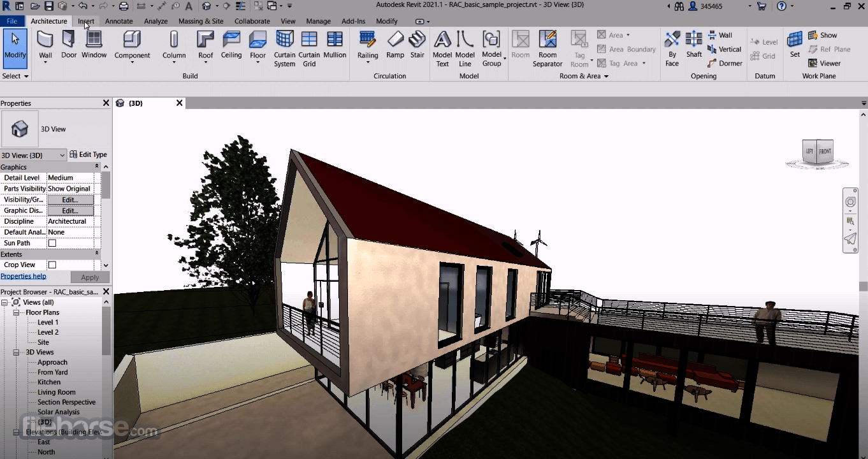Open the 3D View type selector dropdown
This screenshot has width=868, height=459.
point(64,155)
